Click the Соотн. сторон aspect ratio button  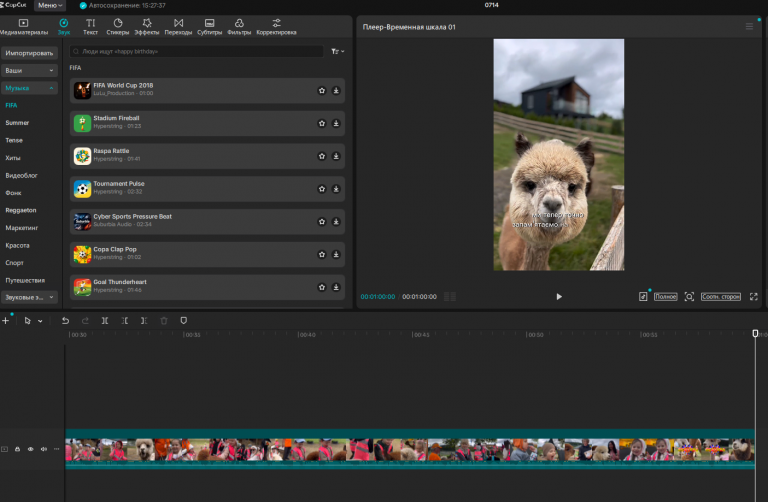pyautogui.click(x=720, y=297)
